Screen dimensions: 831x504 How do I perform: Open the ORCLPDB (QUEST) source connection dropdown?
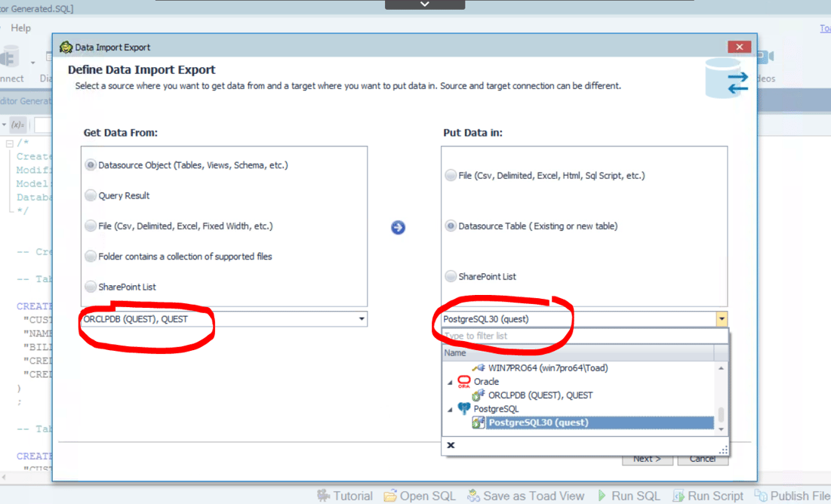(362, 319)
